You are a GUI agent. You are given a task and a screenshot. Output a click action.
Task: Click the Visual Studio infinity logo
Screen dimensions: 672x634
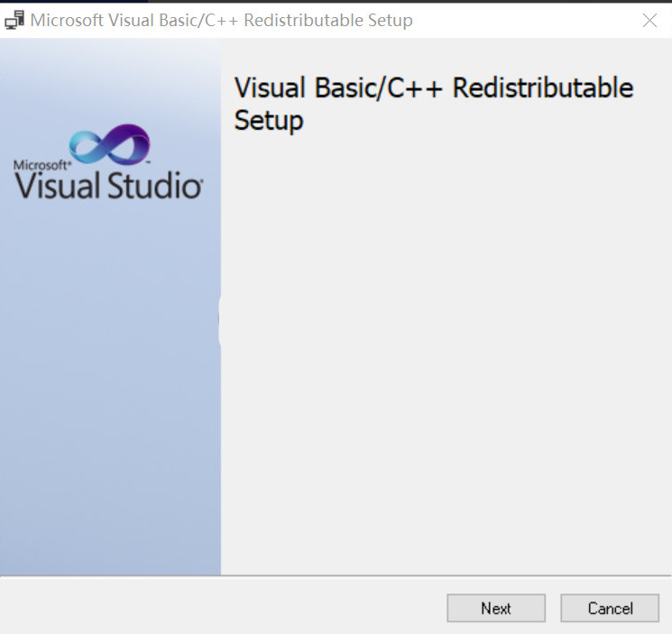(x=109, y=145)
